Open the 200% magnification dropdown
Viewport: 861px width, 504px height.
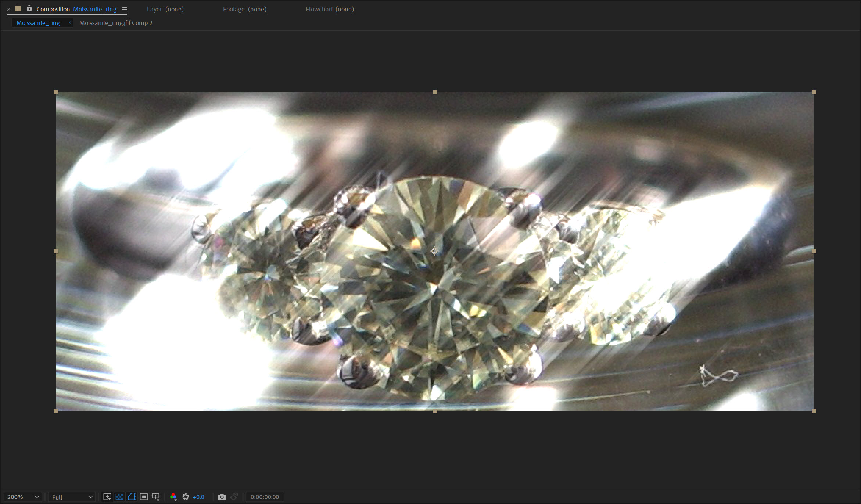click(23, 497)
